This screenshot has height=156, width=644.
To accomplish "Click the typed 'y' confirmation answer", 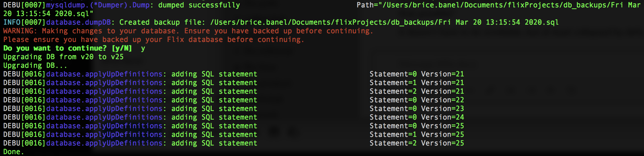I will pyautogui.click(x=143, y=48).
